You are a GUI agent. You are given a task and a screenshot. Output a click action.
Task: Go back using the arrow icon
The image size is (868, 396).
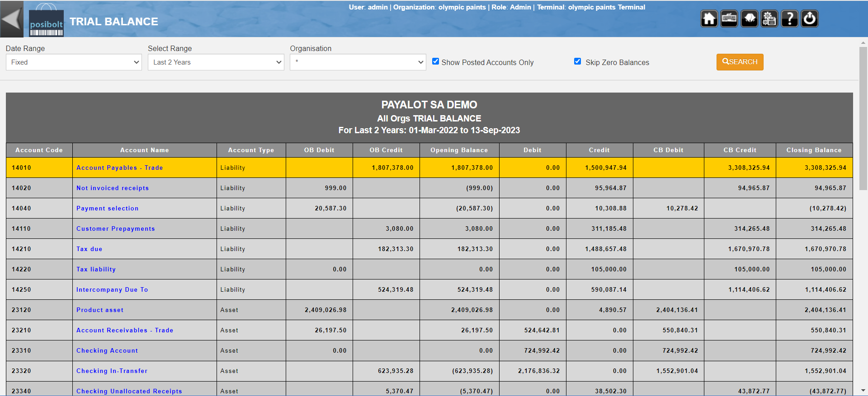[x=11, y=19]
